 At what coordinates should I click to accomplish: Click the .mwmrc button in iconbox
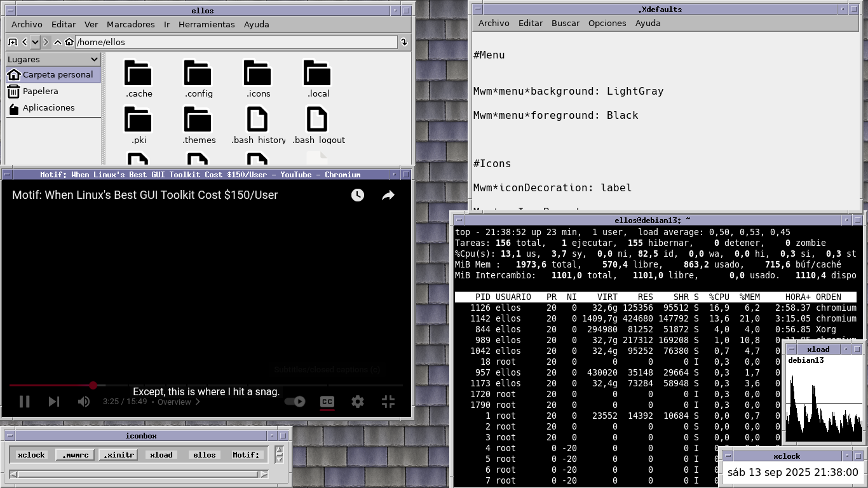point(76,455)
